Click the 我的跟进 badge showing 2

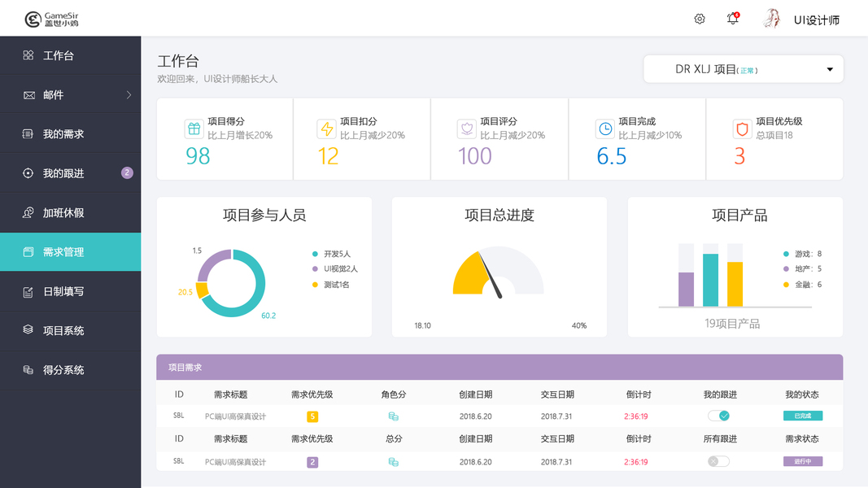(127, 172)
